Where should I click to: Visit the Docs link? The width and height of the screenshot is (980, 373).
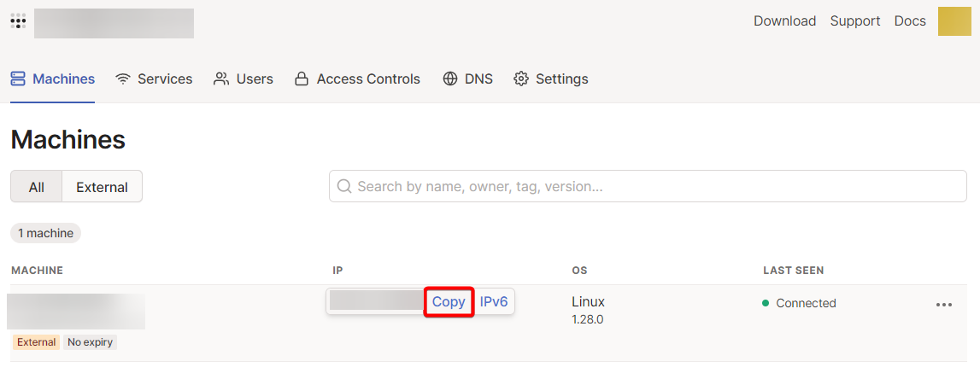coord(910,21)
